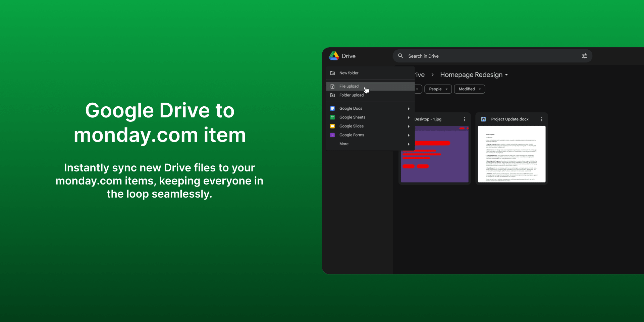Open more options for Project Update.docx
644x322 pixels.
coord(542,119)
